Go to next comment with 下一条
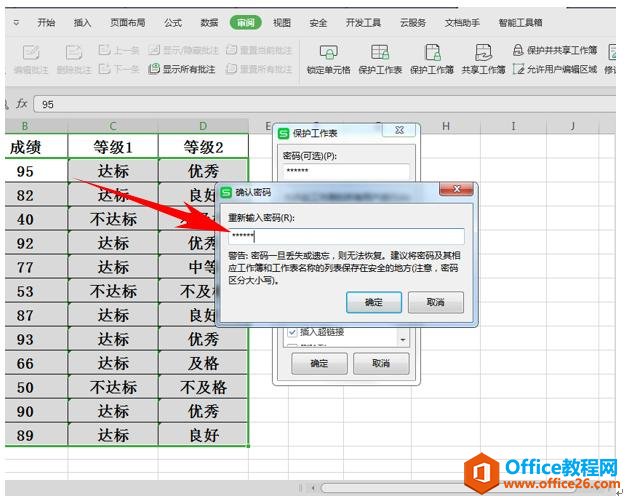627x501 pixels. pyautogui.click(x=119, y=69)
